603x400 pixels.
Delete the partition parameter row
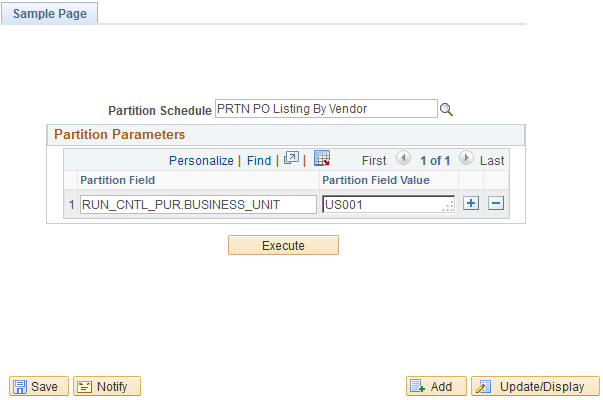pos(496,203)
